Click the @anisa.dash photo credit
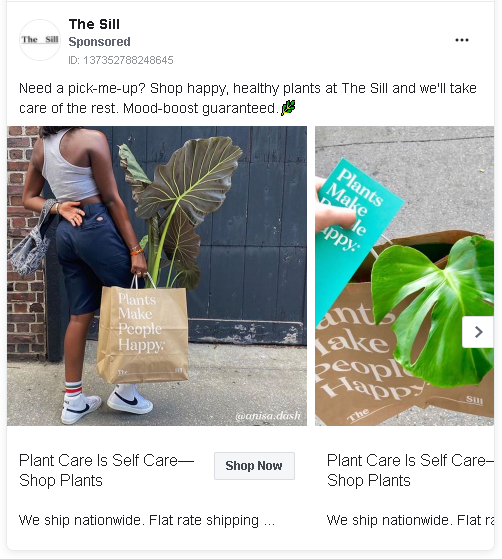The height and width of the screenshot is (559, 502). tap(268, 416)
